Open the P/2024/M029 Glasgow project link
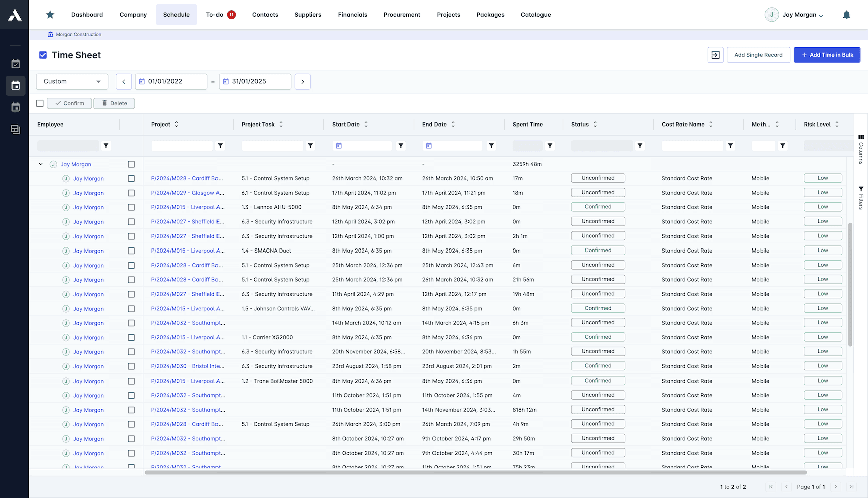Viewport: 868px width, 498px height. [x=187, y=193]
